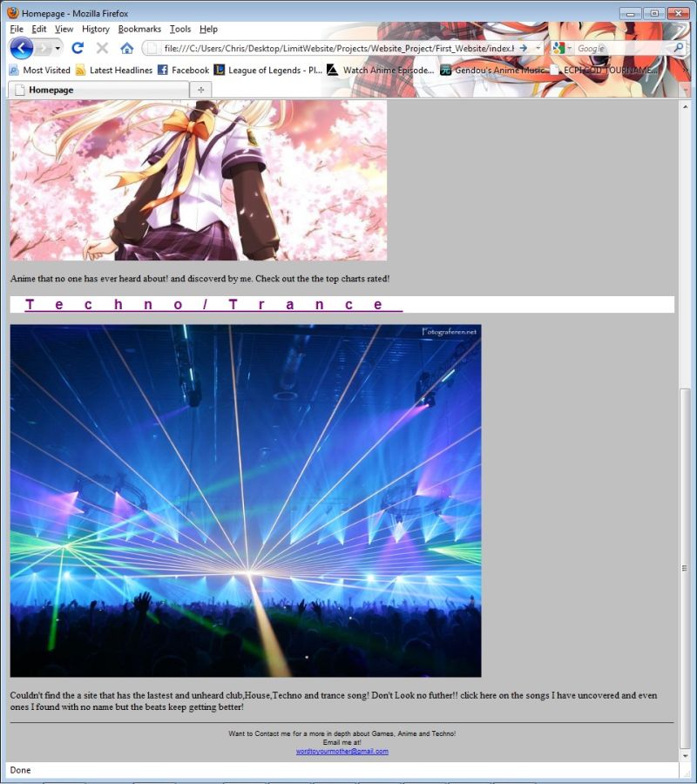Open the Tools menu
Image resolution: width=697 pixels, height=784 pixels.
click(180, 29)
